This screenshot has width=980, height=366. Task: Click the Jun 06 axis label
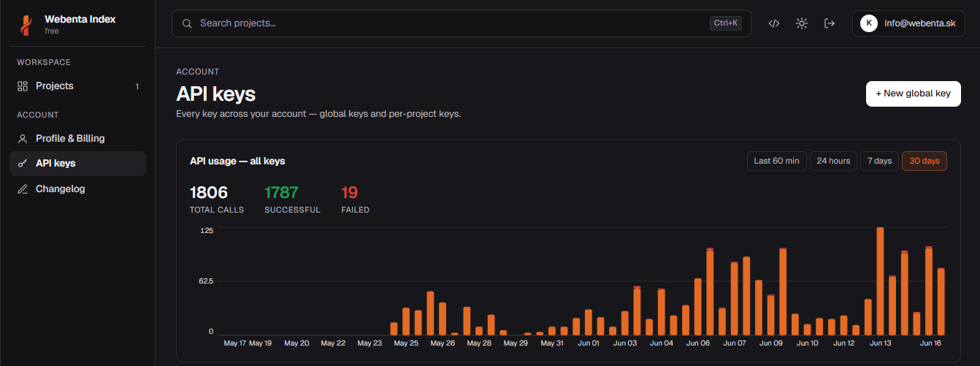[x=698, y=343]
